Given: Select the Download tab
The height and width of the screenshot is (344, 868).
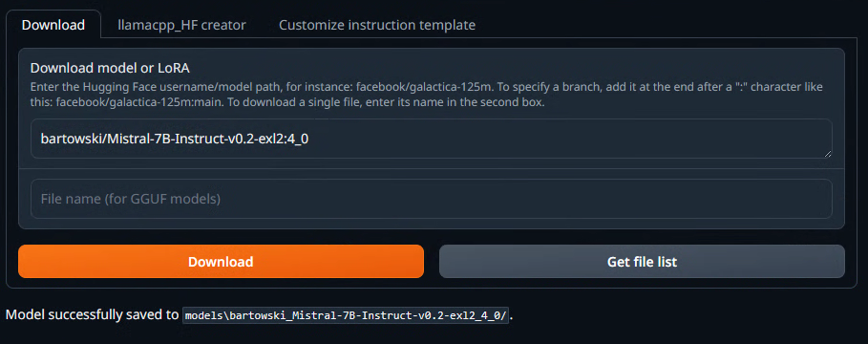Looking at the screenshot, I should 53,25.
